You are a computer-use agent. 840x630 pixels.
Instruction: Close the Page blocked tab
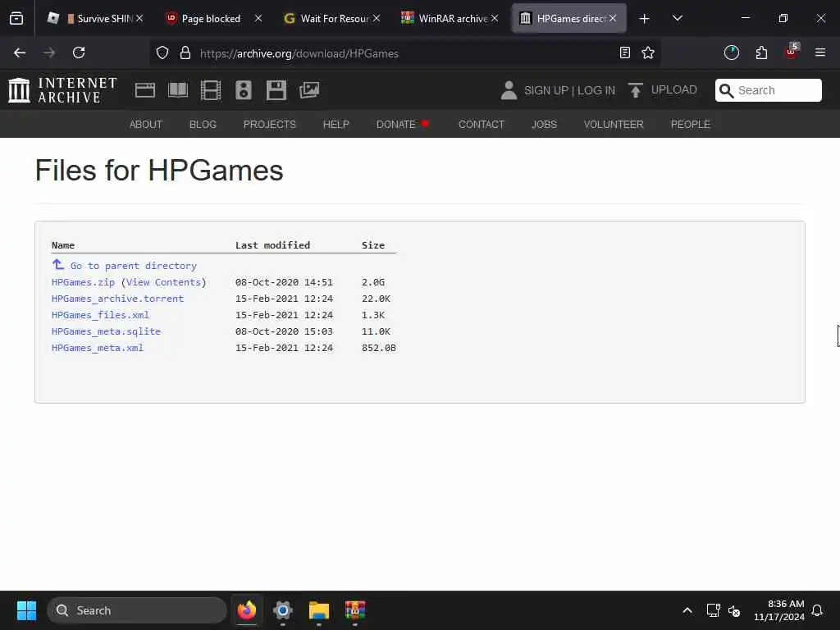[x=258, y=18]
